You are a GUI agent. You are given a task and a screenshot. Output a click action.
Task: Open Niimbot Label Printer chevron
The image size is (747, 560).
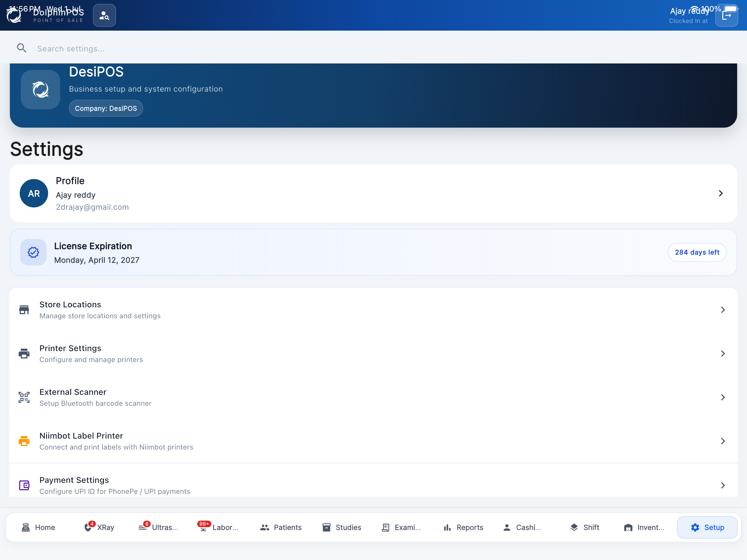pyautogui.click(x=723, y=441)
